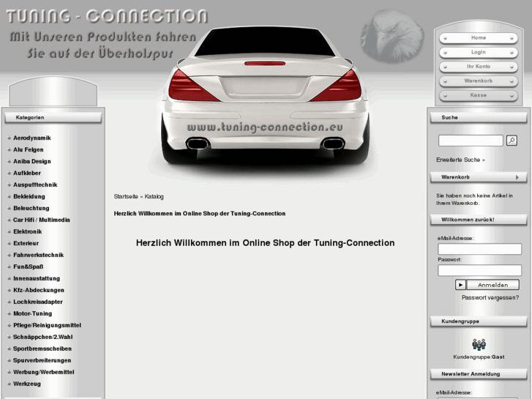The image size is (532, 399).
Task: Open Warenkorb in the top menu
Action: point(479,81)
